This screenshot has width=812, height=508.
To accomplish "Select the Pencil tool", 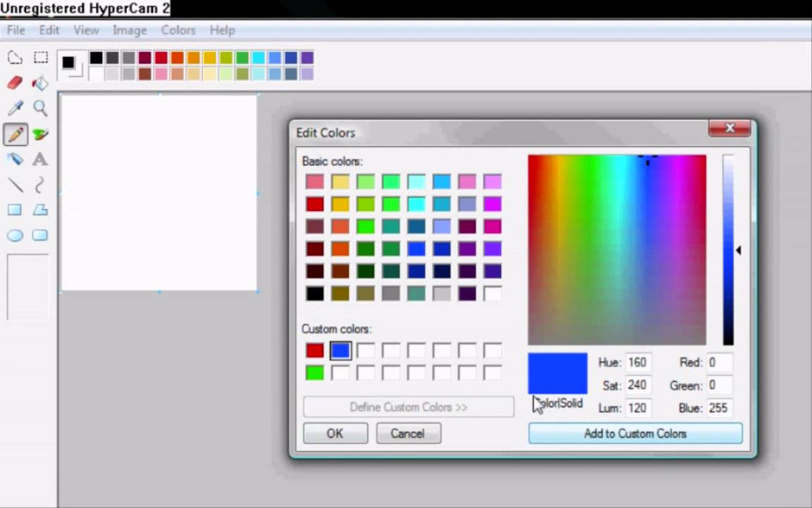I will (x=15, y=134).
